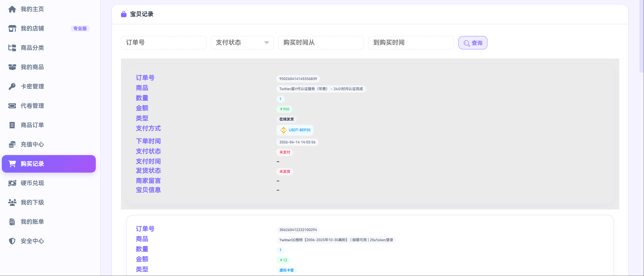Go to 我的账单 menu item

[32, 222]
